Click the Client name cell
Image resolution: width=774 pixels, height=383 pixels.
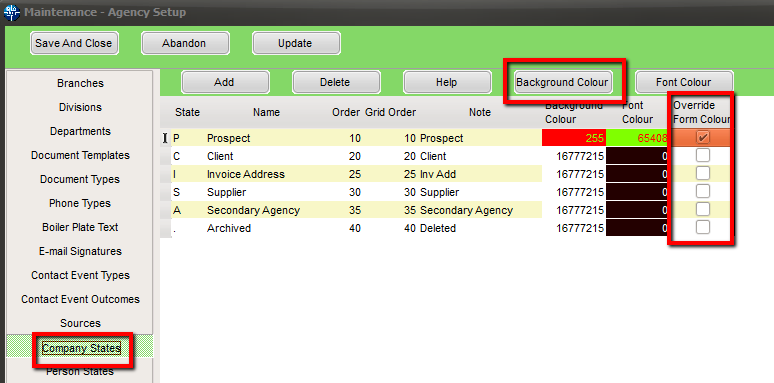pyautogui.click(x=220, y=156)
